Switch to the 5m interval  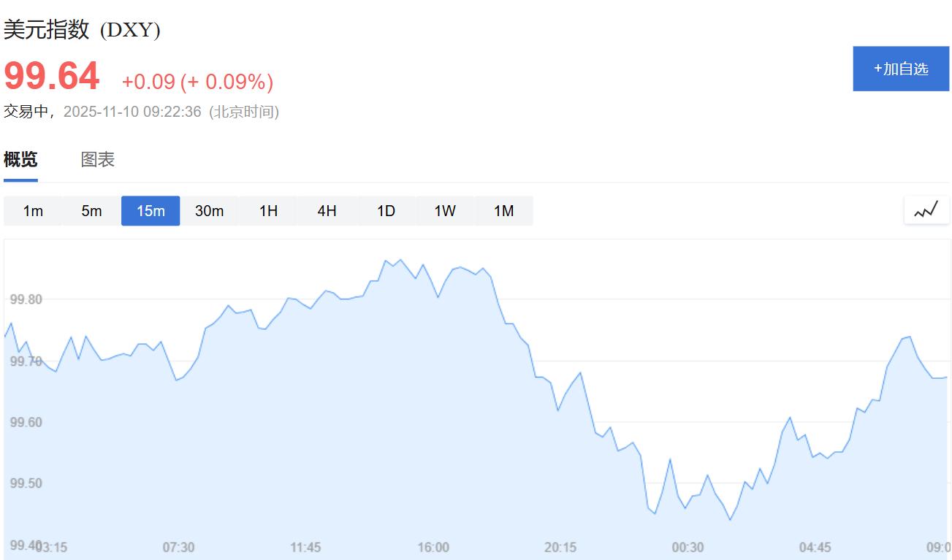(x=91, y=211)
